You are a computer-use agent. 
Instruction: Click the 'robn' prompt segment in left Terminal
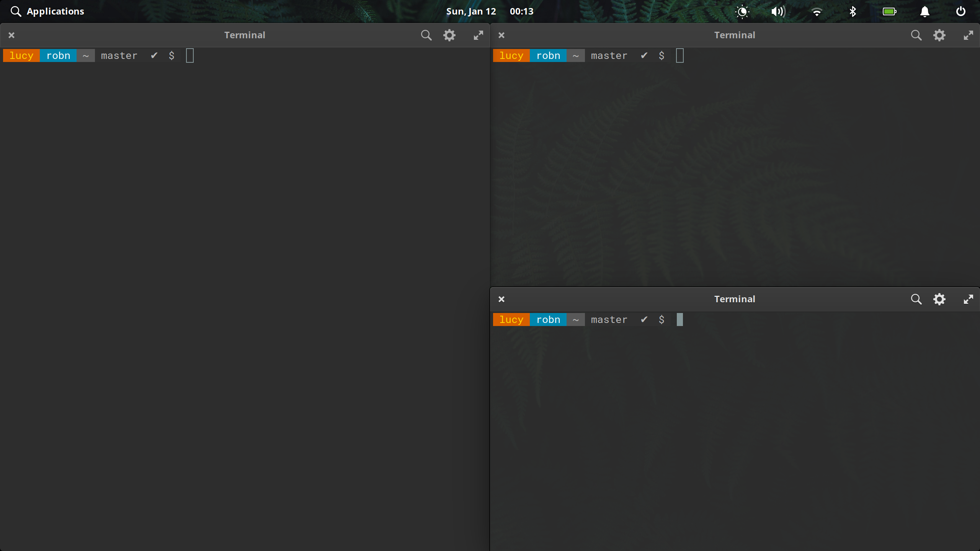58,55
